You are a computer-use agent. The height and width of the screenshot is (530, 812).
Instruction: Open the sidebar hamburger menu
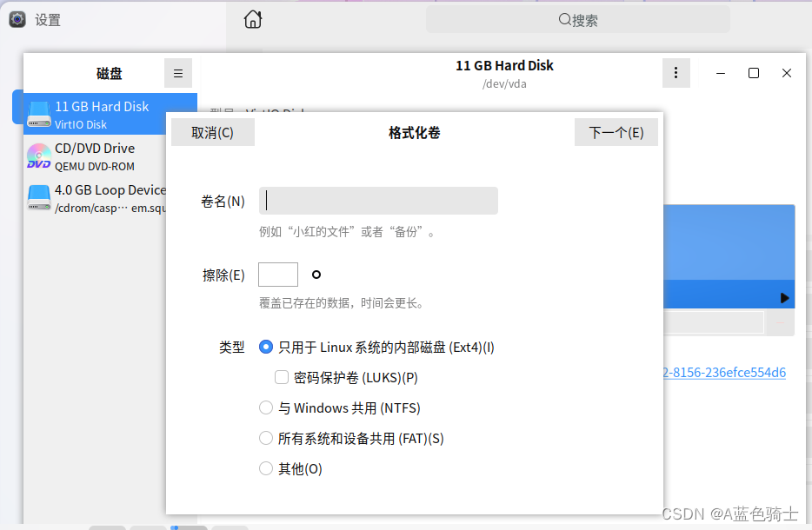click(178, 73)
